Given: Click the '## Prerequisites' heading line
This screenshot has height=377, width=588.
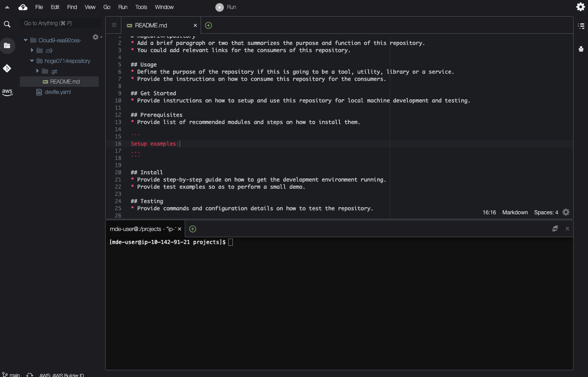Looking at the screenshot, I should point(156,115).
